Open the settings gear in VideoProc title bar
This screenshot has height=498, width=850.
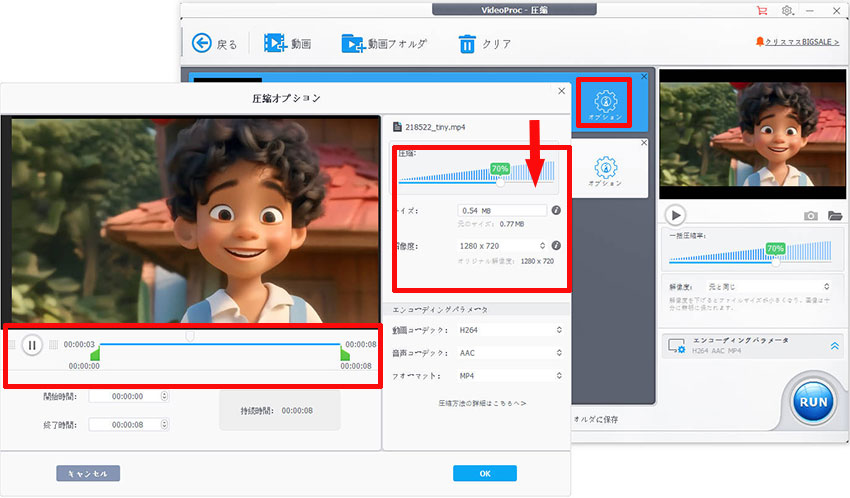click(787, 10)
